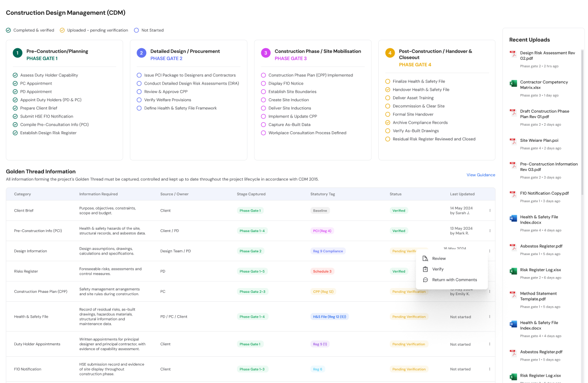
Task: Click the Category column header
Action: tap(23, 194)
